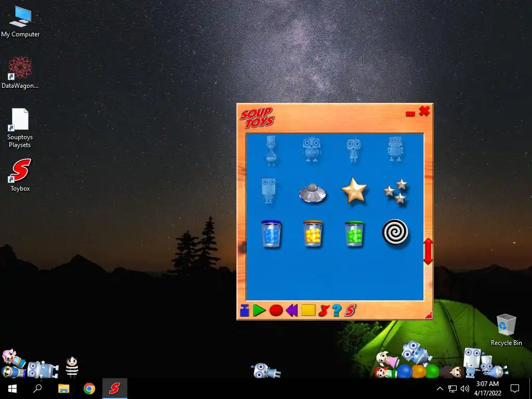
Task: Click the robot lying at bottom center
Action: [265, 370]
